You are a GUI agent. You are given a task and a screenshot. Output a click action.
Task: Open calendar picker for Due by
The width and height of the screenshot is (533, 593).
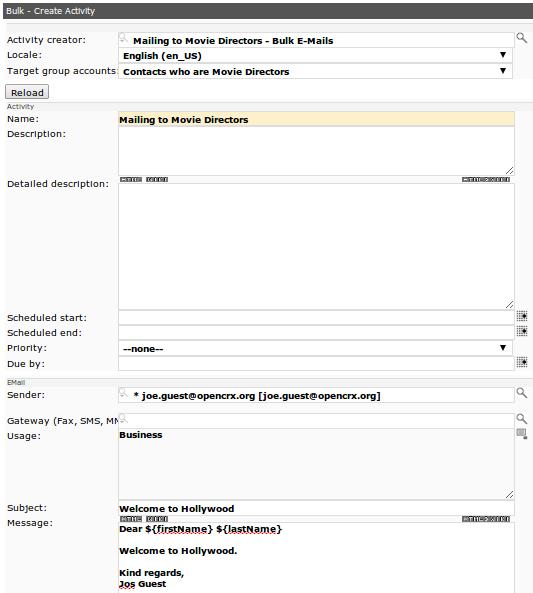click(x=522, y=362)
